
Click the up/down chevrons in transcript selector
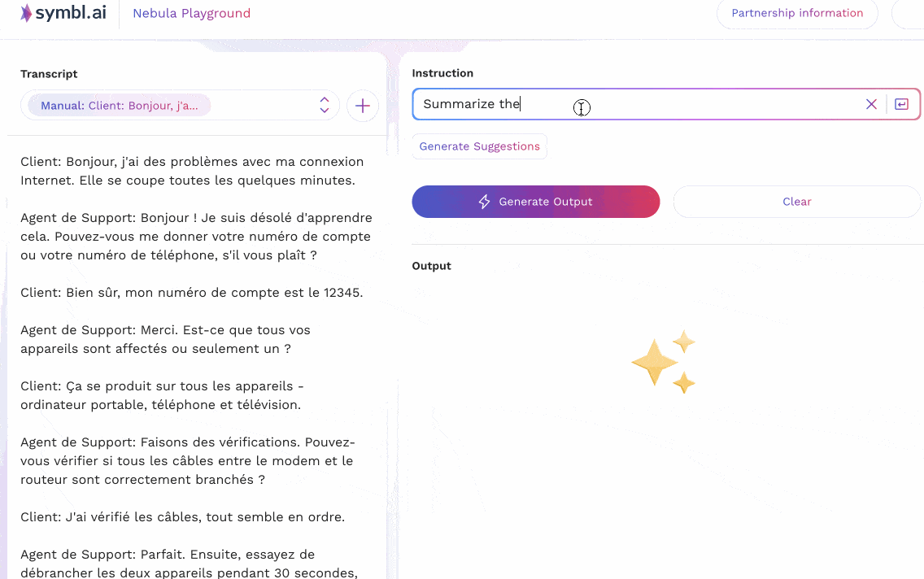coord(324,105)
